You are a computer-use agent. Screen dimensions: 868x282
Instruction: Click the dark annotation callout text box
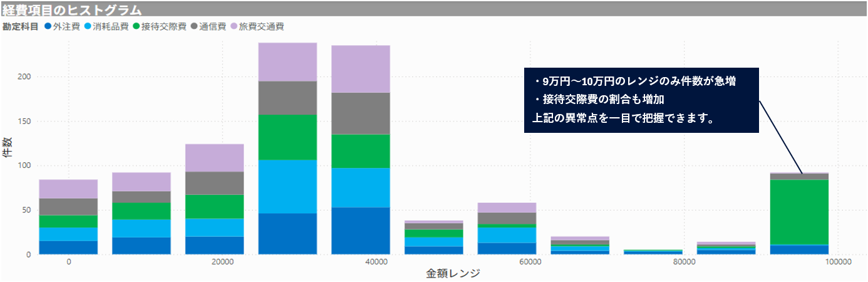641,100
